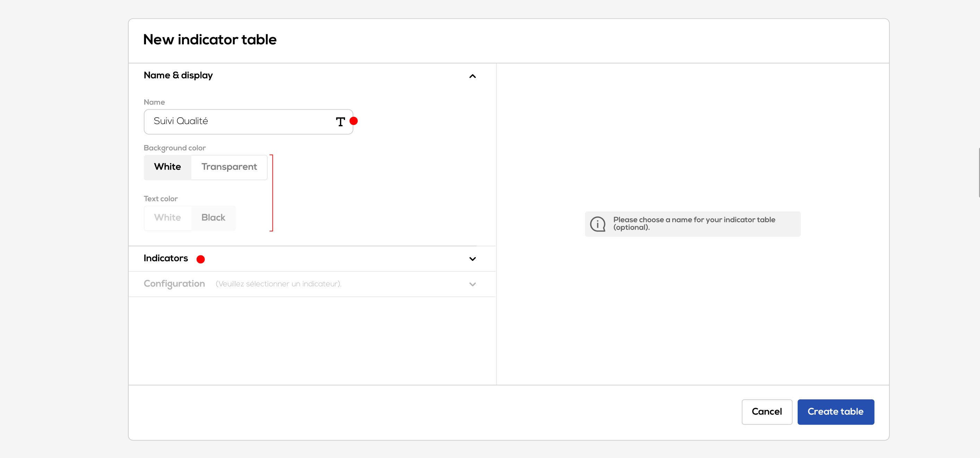This screenshot has height=458, width=980.
Task: Collapse the Name & display section chevron
Action: (x=472, y=76)
